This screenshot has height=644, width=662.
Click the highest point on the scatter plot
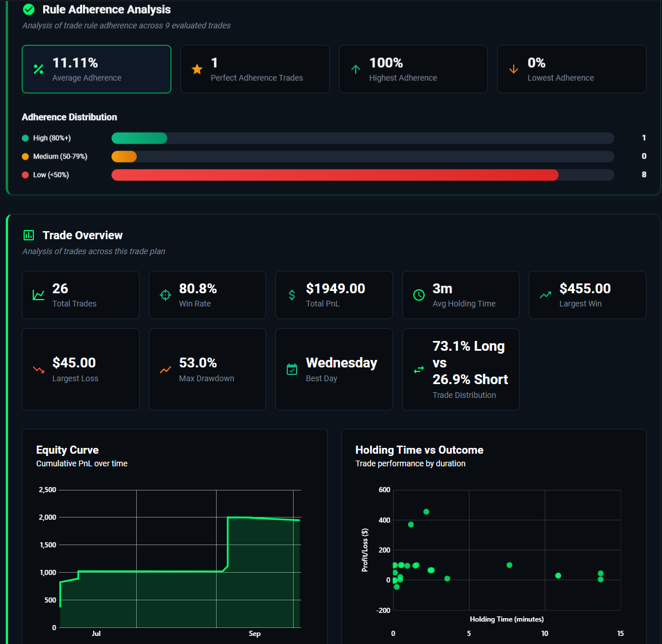426,512
